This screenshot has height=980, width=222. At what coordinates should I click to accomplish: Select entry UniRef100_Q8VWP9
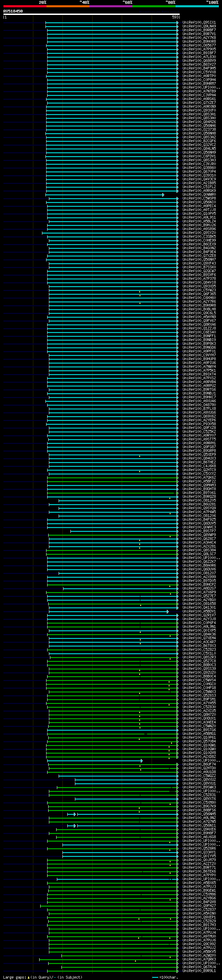(199, 535)
